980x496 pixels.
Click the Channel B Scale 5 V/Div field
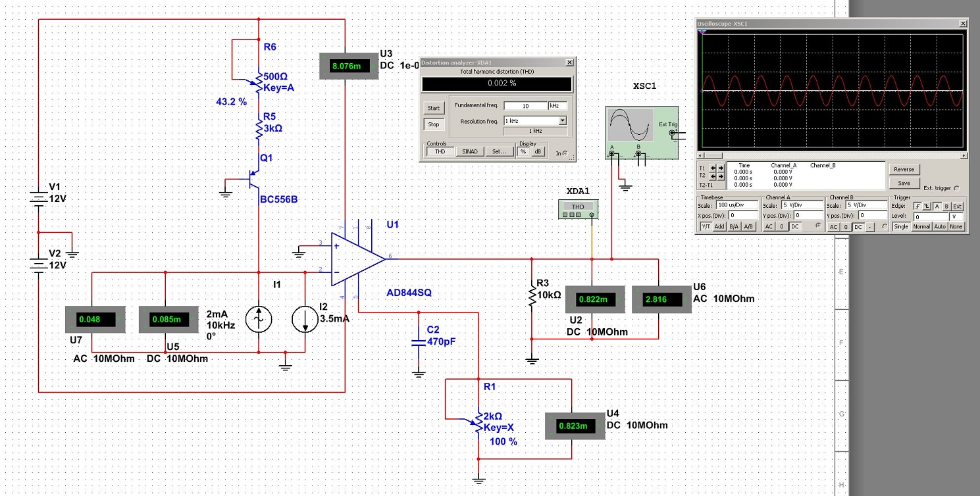coord(867,205)
